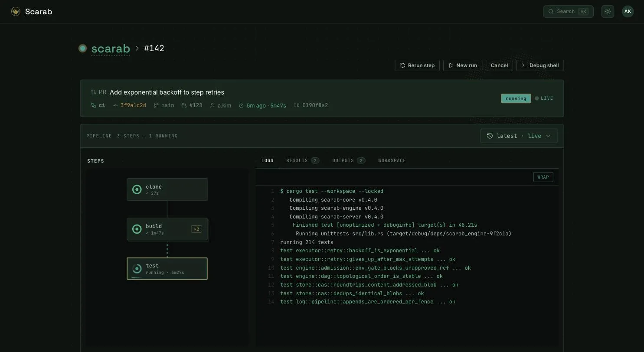Image resolution: width=644 pixels, height=352 pixels.
Task: Click the ×2 badge on build step
Action: coord(196,229)
